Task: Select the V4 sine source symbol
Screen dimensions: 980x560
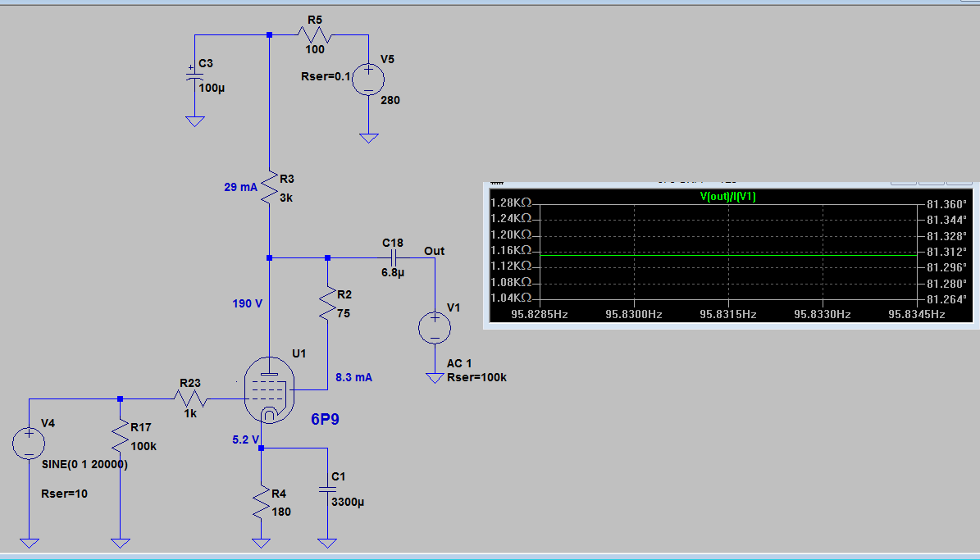Action: (x=29, y=443)
